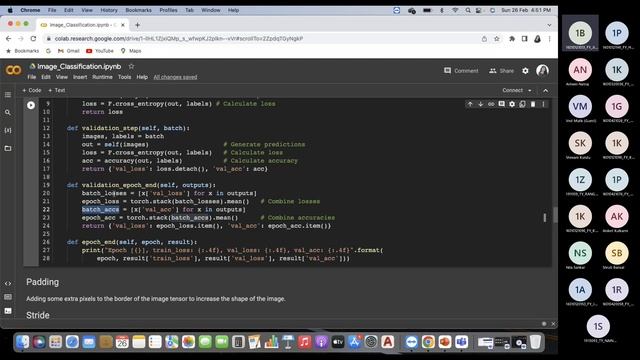Image resolution: width=640 pixels, height=360 pixels.
Task: Open Microsoft Teams in the Dock
Action: tap(462, 342)
